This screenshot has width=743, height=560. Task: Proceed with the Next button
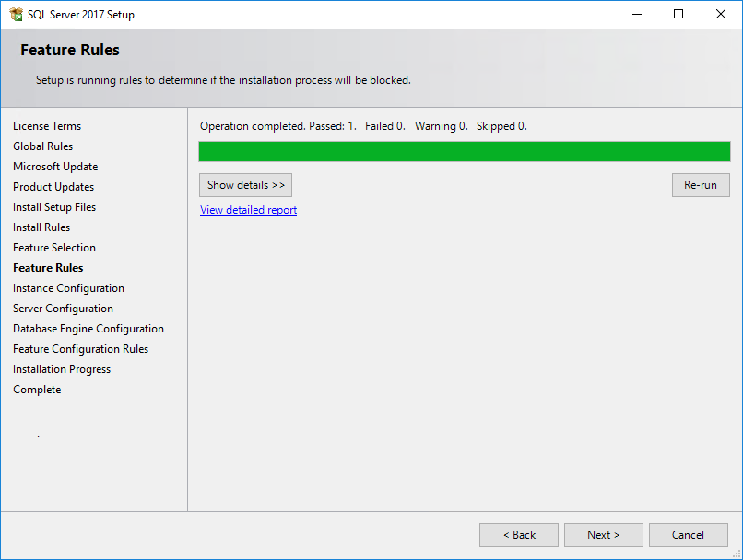(603, 535)
